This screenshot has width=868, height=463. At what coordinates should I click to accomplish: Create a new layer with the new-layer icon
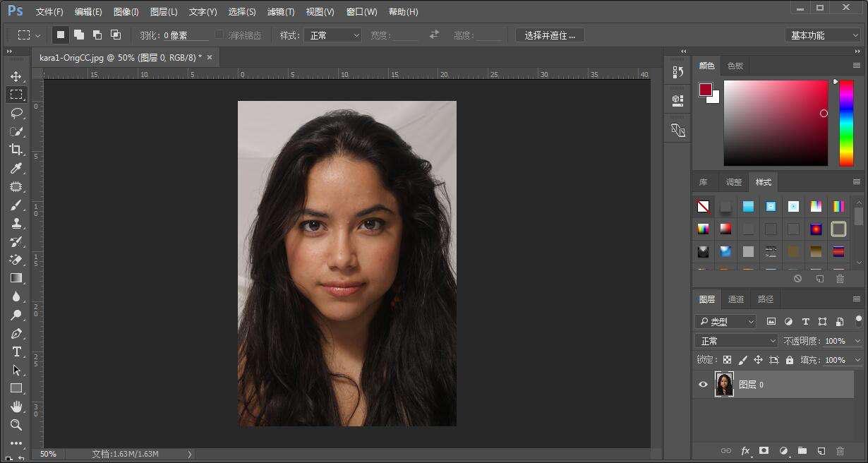821,450
